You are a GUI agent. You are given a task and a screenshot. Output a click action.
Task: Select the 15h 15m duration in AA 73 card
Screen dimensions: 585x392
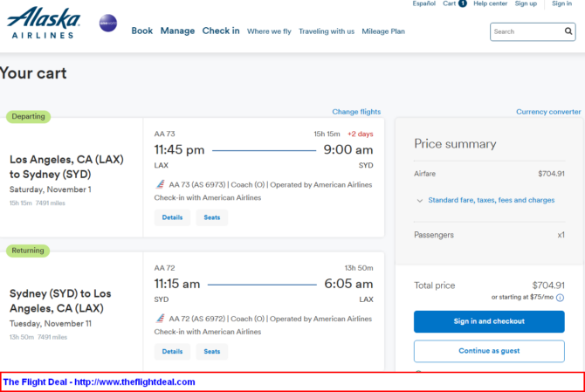(327, 134)
